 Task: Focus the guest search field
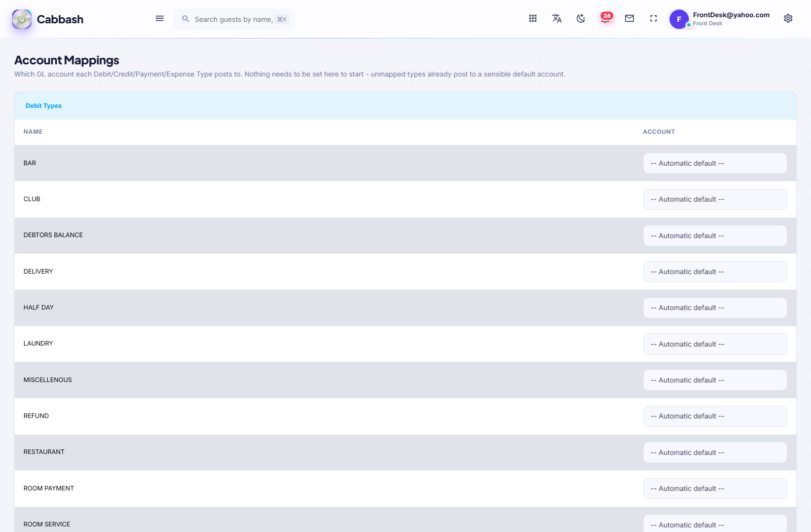tap(234, 19)
